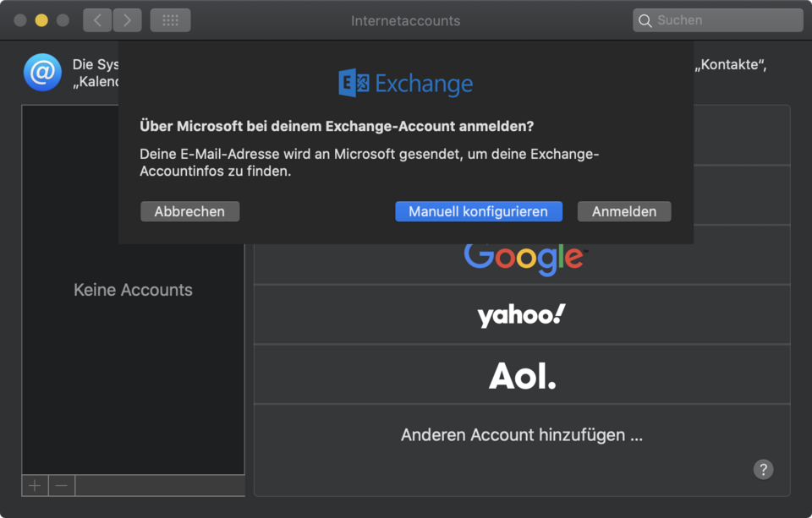This screenshot has width=812, height=518.
Task: Click the magnifier icon in search field
Action: click(x=645, y=20)
